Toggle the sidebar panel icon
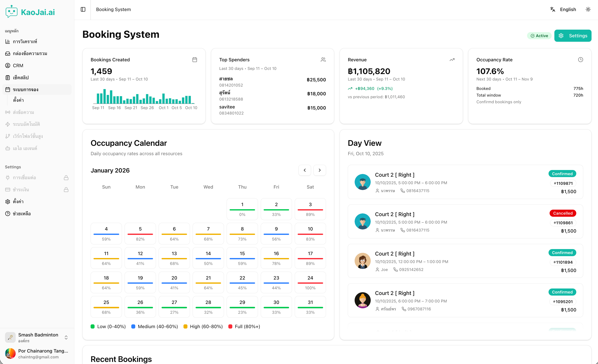This screenshot has width=598, height=364. [83, 9]
